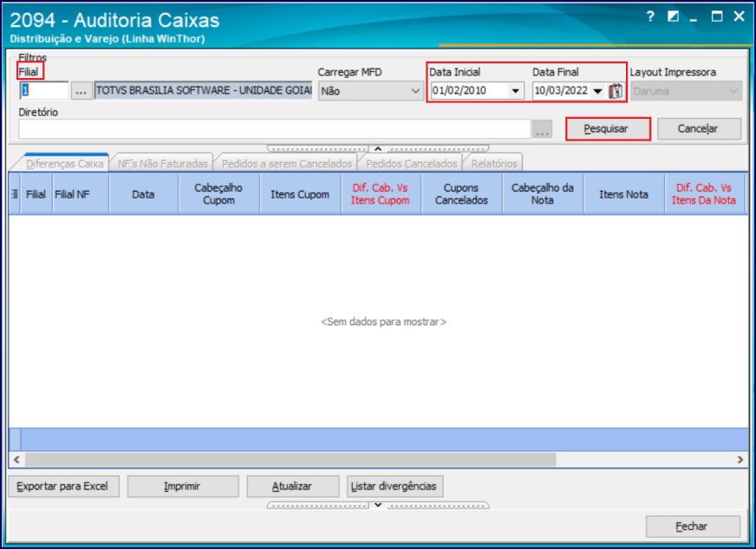Click the Cabeçalho da Nota column header
Viewport: 756px width, 549px height.
pos(543,194)
